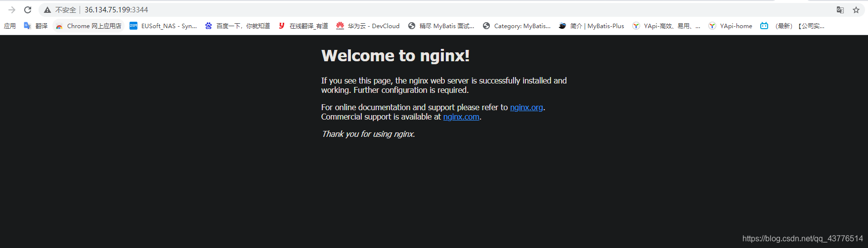The image size is (868, 248).
Task: Open the 翻译 bookmark
Action: pos(36,26)
